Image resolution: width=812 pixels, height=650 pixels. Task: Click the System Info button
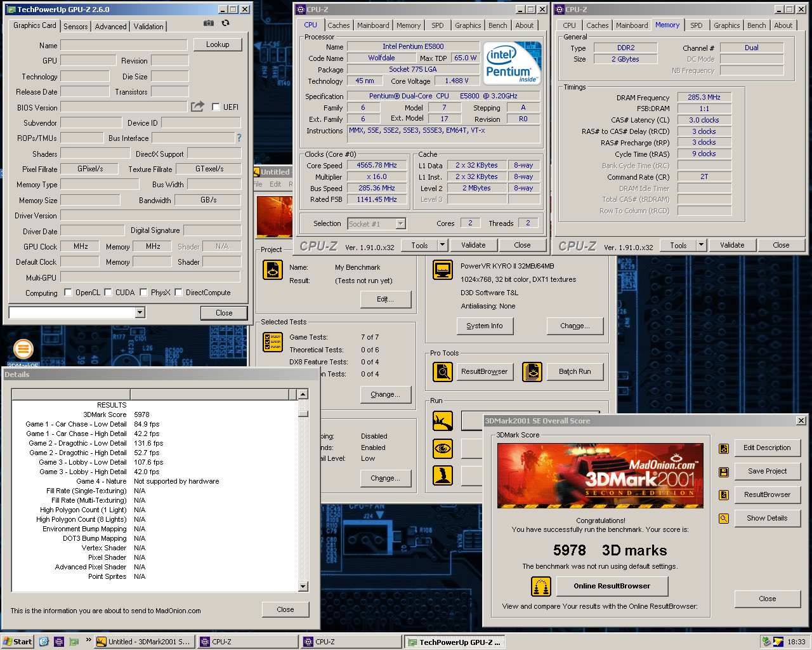(x=485, y=326)
